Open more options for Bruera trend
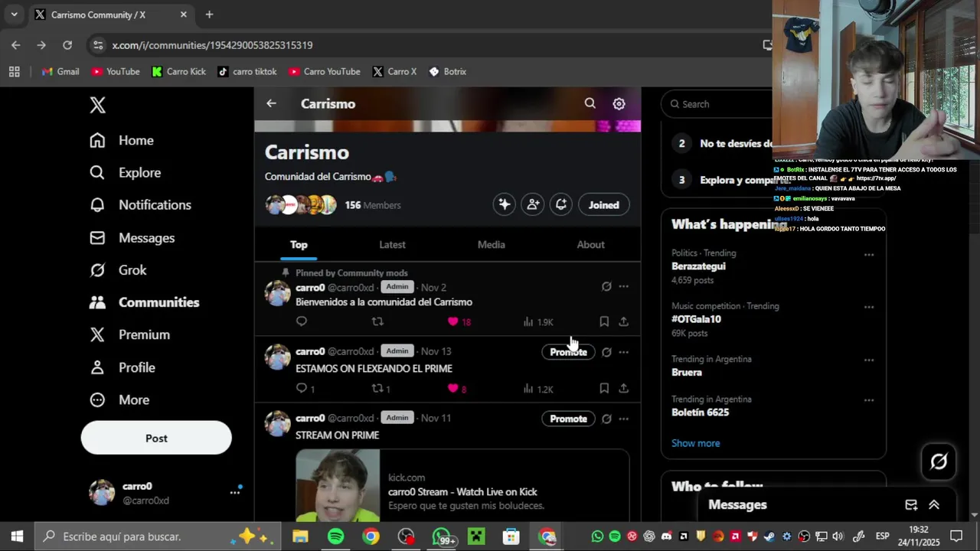 868,360
